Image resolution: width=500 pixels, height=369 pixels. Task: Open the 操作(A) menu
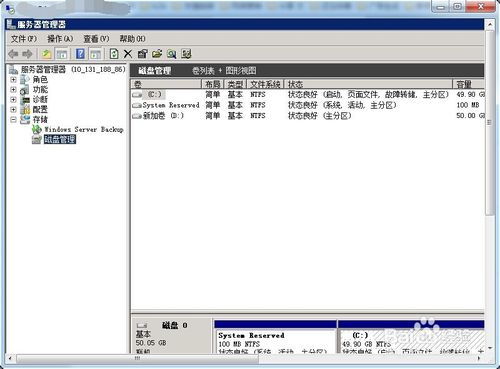[60, 39]
